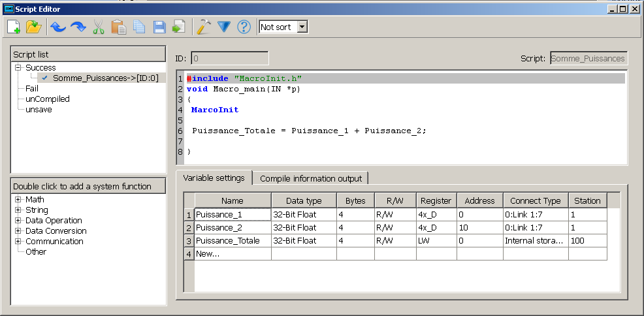
Task: Click the paste clipboard icon
Action: (x=118, y=27)
